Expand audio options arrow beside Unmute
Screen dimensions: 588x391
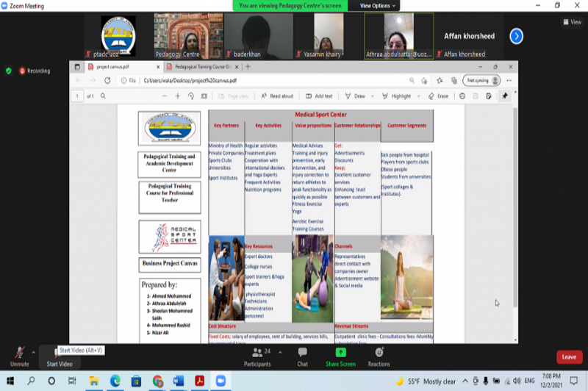click(x=34, y=353)
